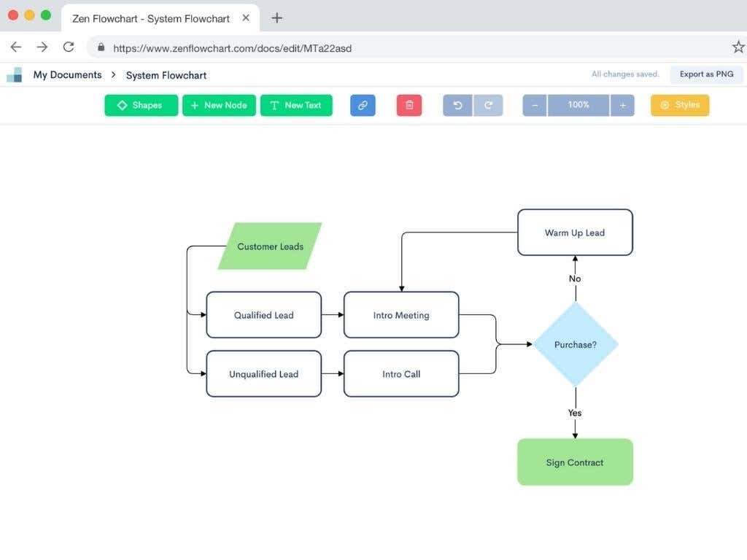Go to My Documents breadcrumb
The width and height of the screenshot is (747, 560).
67,74
